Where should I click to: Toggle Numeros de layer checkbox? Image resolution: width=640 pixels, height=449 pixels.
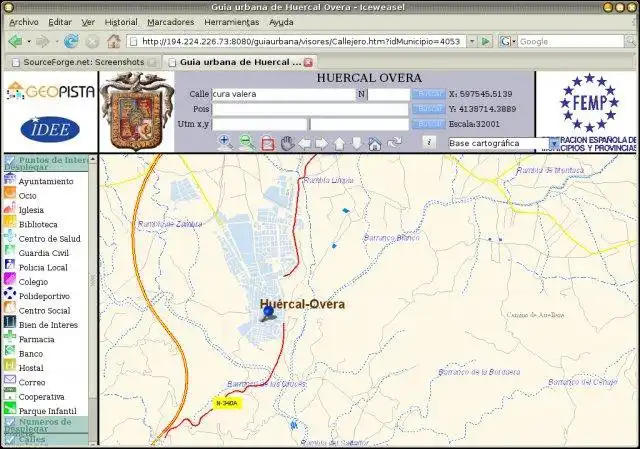tap(10, 422)
